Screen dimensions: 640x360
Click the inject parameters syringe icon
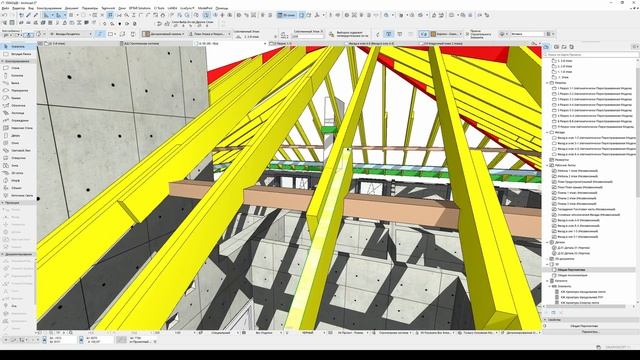pos(36,15)
